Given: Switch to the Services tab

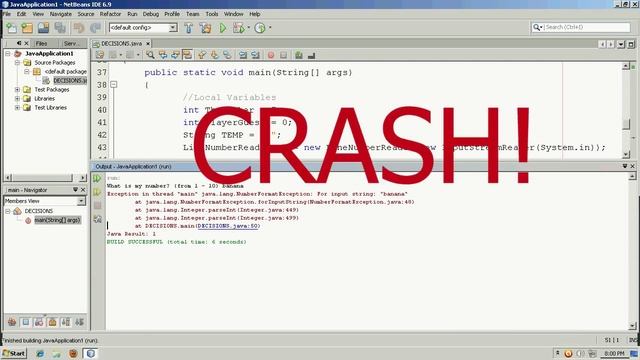Looking at the screenshot, I should (72, 43).
